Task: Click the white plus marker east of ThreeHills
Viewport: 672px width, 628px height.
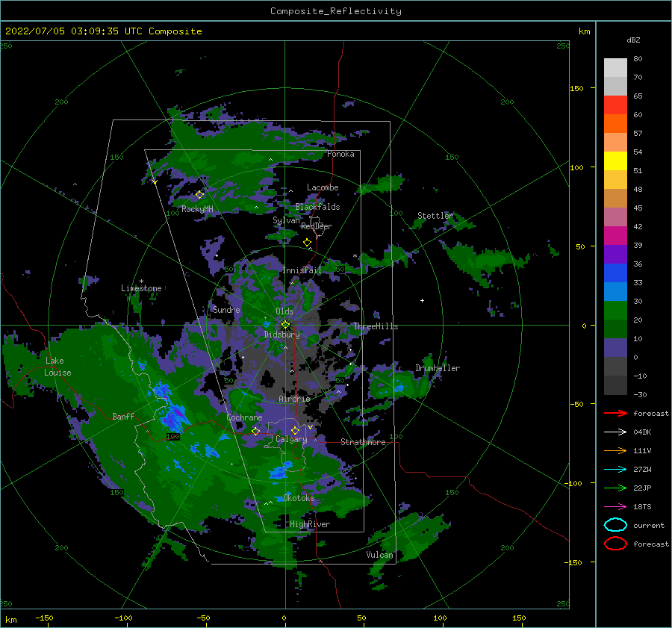Action: pyautogui.click(x=422, y=300)
